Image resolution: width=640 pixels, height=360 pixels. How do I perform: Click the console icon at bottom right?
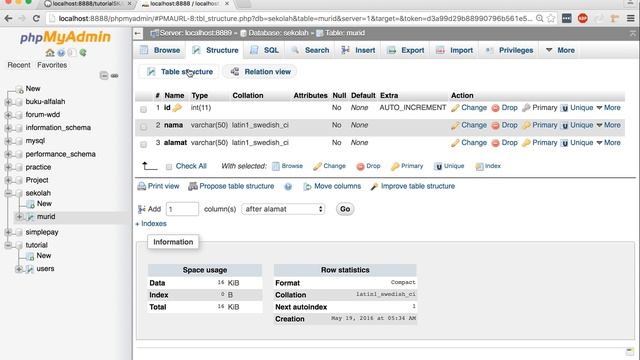pyautogui.click(x=630, y=352)
